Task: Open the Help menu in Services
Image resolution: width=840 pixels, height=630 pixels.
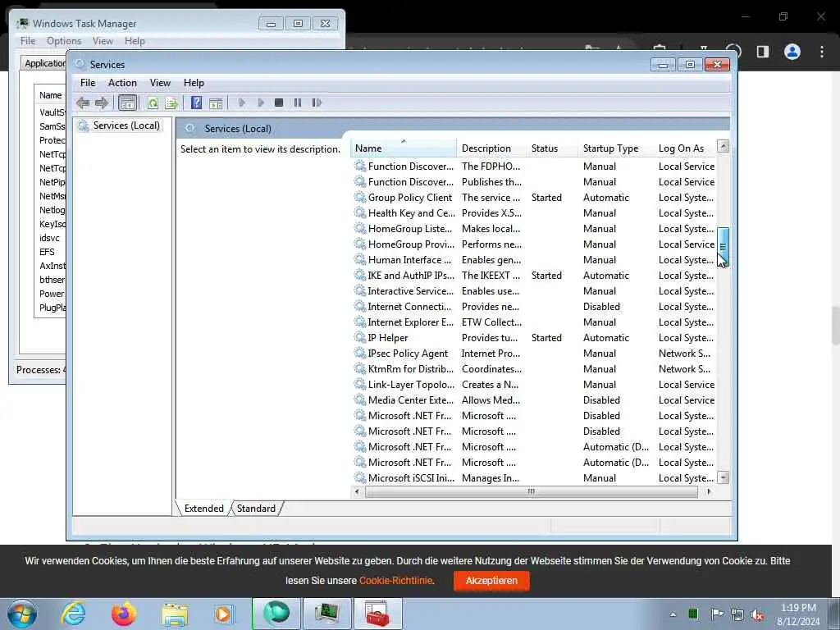Action: [x=194, y=83]
